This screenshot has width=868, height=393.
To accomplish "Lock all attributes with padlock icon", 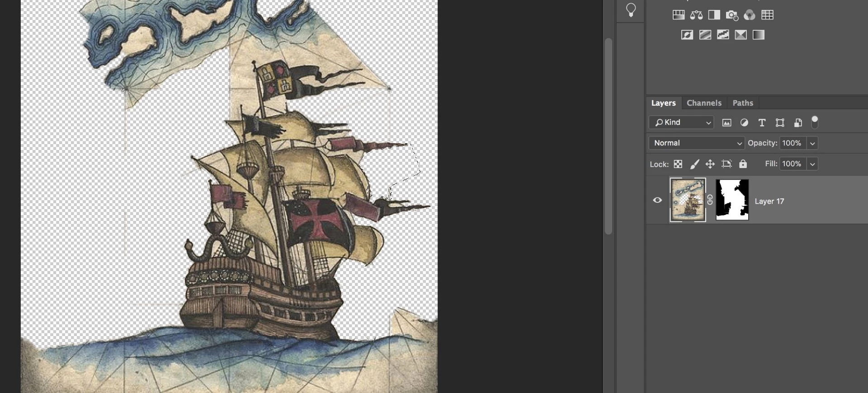I will 743,164.
